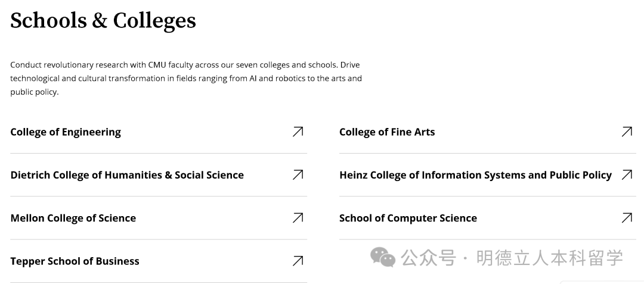Click the 公众号 label in the watermark

[428, 258]
